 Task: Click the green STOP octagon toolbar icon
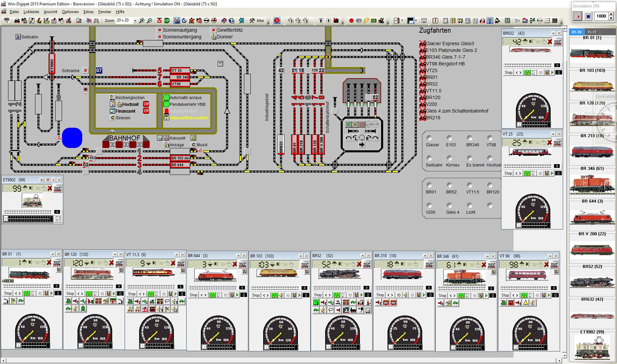point(167,21)
